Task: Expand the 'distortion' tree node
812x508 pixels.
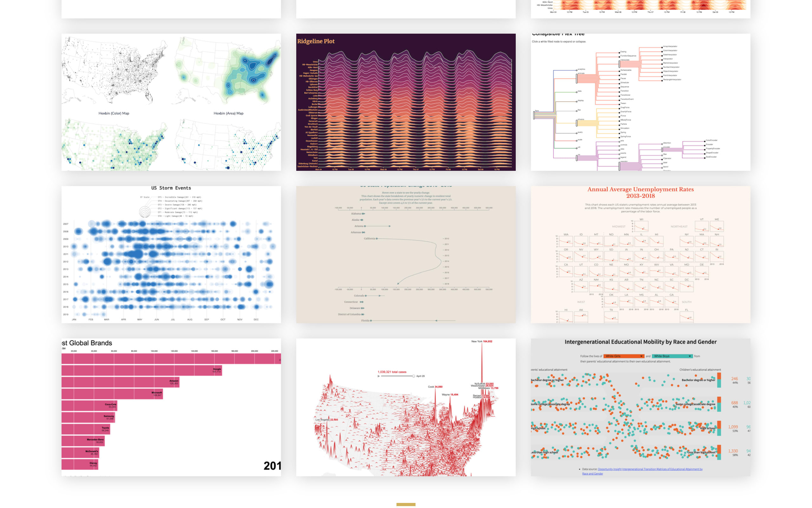Action: pos(662,144)
